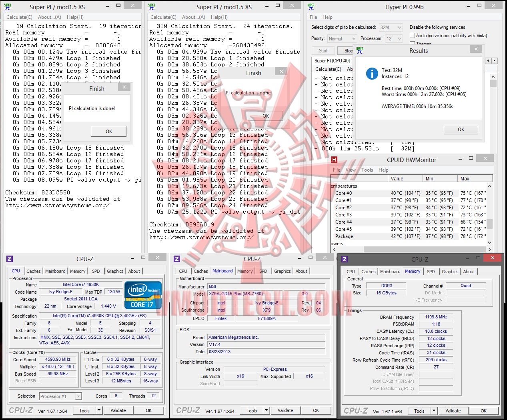The image size is (507, 420).
Task: Select the Core #0 row in HWMonitor
Action: pyautogui.click(x=409, y=193)
